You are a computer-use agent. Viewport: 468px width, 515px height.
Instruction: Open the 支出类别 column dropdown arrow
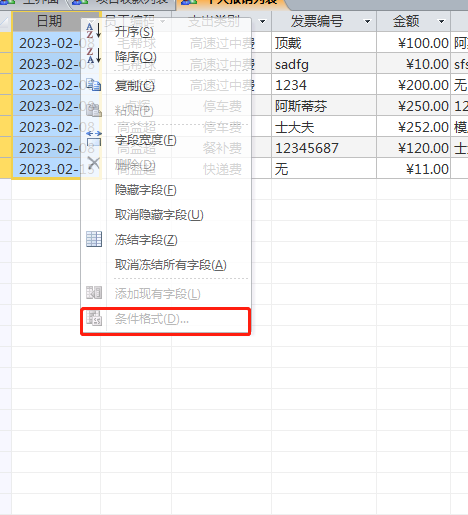point(262,22)
